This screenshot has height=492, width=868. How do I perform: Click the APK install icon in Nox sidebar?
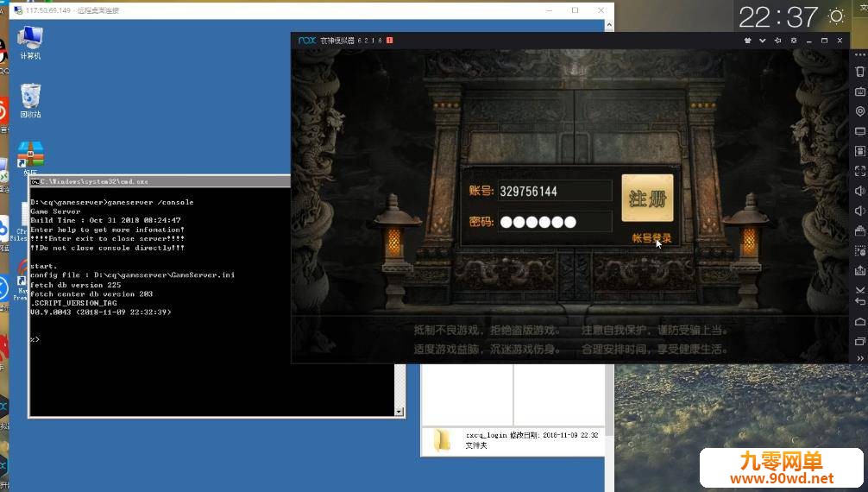click(x=859, y=151)
